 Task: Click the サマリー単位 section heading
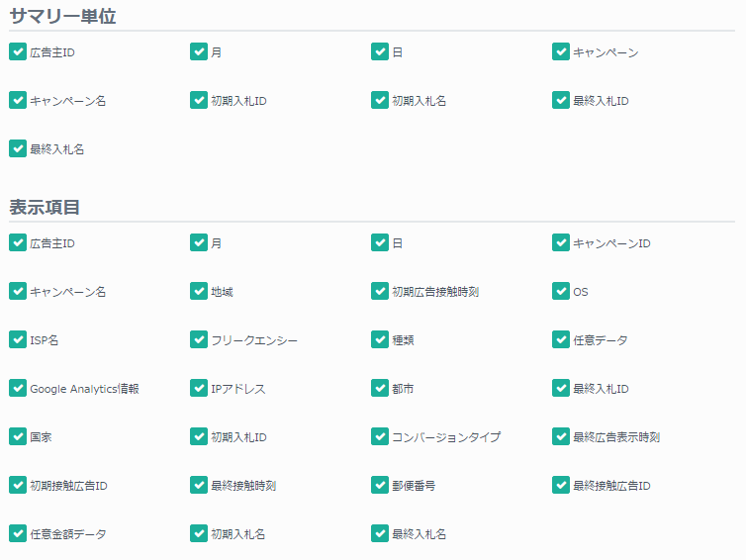click(62, 16)
